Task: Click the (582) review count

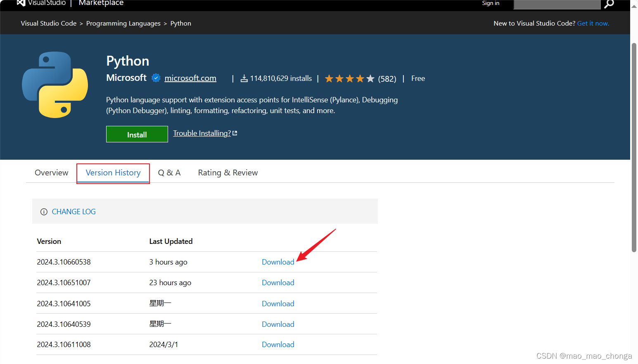Action: coord(387,79)
